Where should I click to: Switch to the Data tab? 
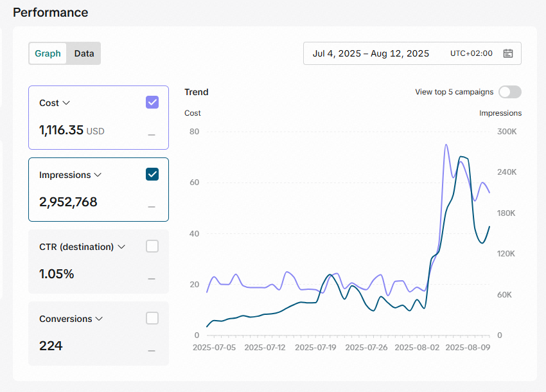(x=84, y=53)
